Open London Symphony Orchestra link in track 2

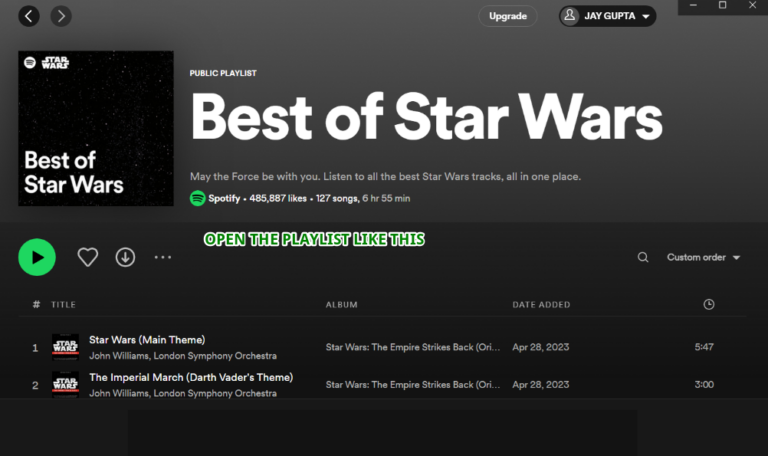click(215, 393)
